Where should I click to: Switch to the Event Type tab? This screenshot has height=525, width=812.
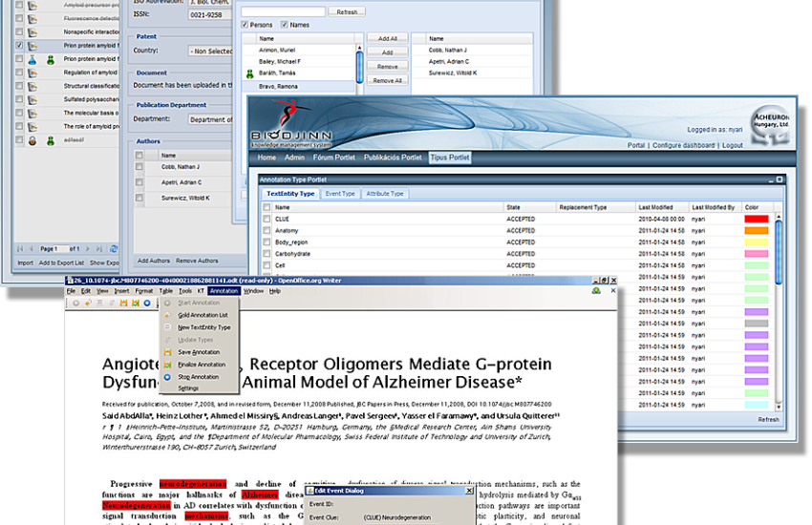tap(340, 193)
